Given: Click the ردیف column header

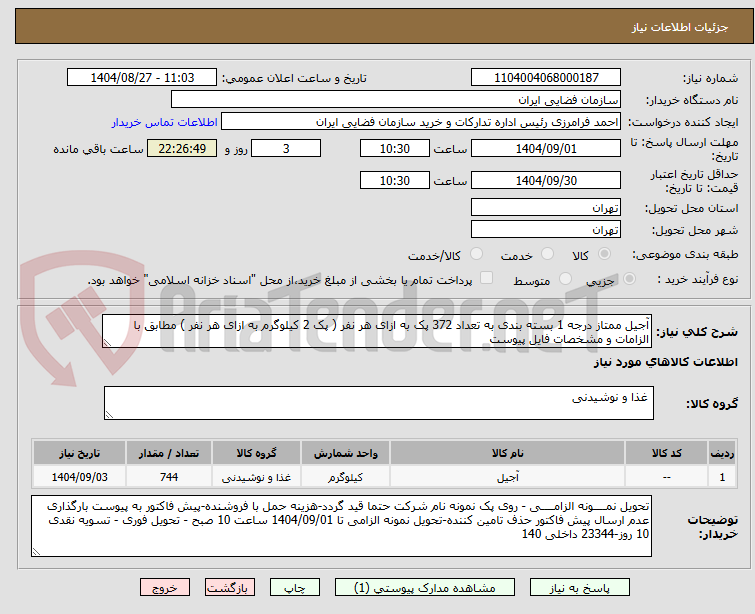Looking at the screenshot, I should coord(722,453).
